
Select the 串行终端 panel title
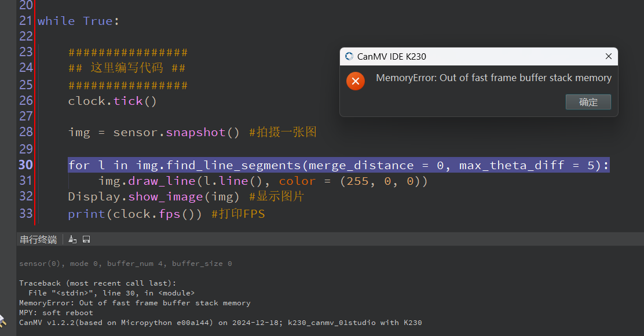click(x=38, y=239)
